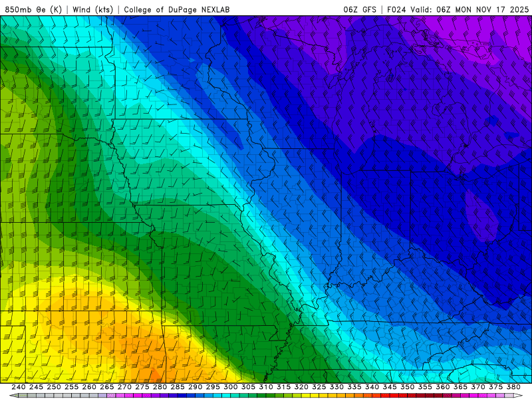Click the "06Z MON NOV 17 2025" valid time
This screenshot has height=399, width=532.
tap(483, 9)
